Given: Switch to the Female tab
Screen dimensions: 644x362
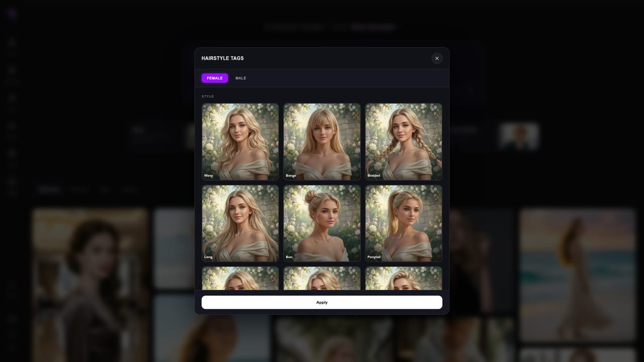Looking at the screenshot, I should [215, 78].
